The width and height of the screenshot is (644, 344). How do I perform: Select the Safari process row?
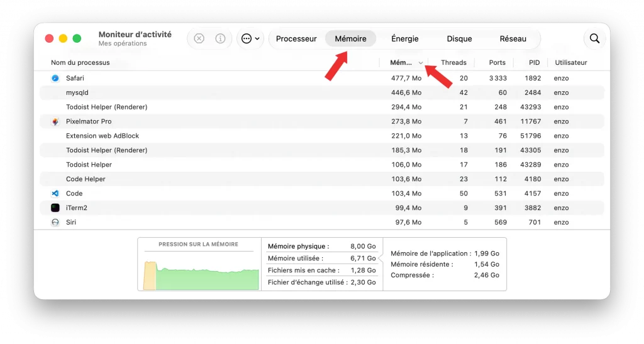tap(322, 78)
